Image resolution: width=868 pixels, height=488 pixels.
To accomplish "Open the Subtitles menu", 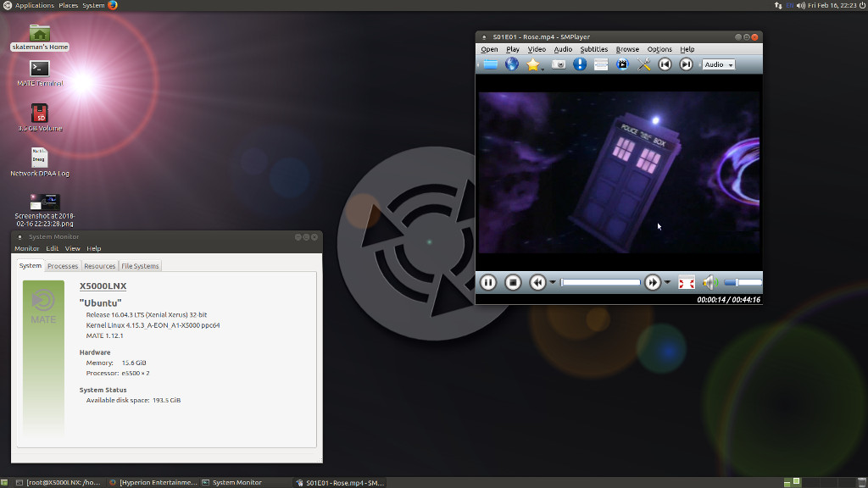I will pos(594,49).
